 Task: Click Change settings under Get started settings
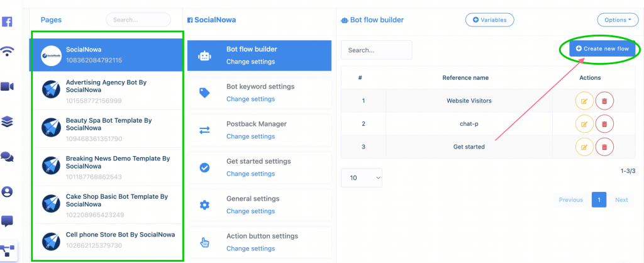(x=250, y=174)
